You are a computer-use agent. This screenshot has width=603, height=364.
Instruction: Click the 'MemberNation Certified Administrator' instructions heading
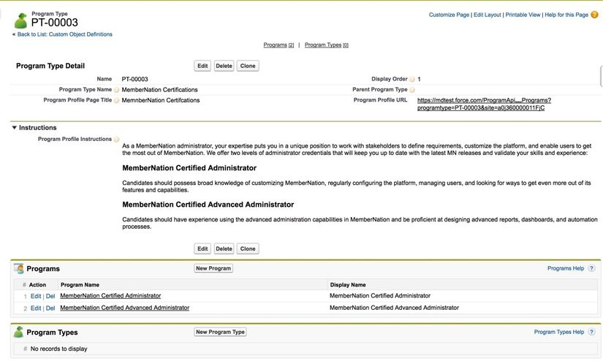point(189,168)
